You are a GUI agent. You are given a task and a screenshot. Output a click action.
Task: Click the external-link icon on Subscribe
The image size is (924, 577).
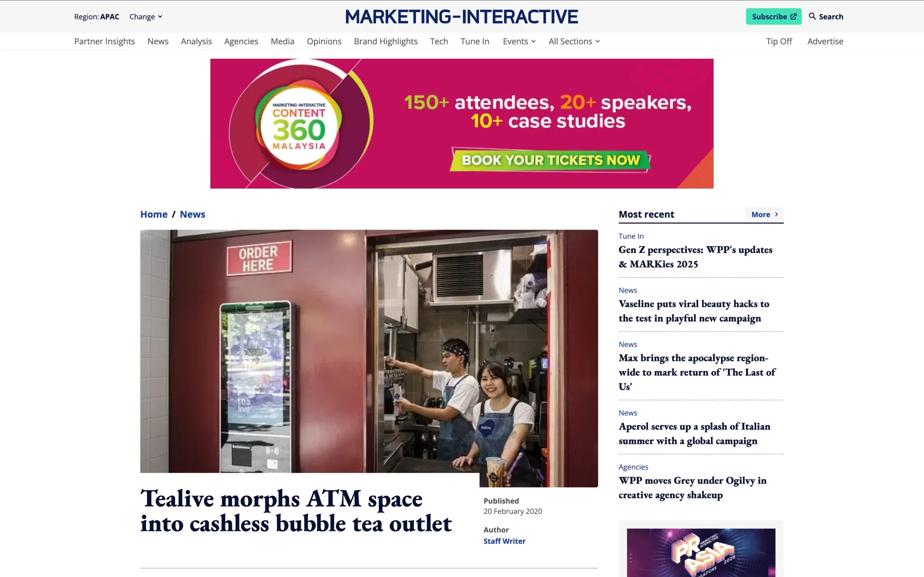click(793, 17)
